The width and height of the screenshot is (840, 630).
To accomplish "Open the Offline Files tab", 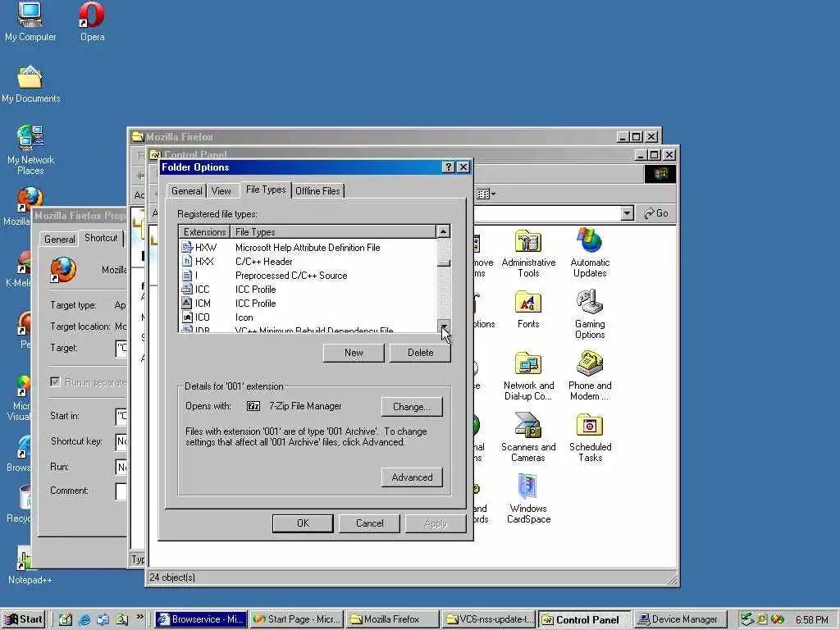I will tap(317, 190).
